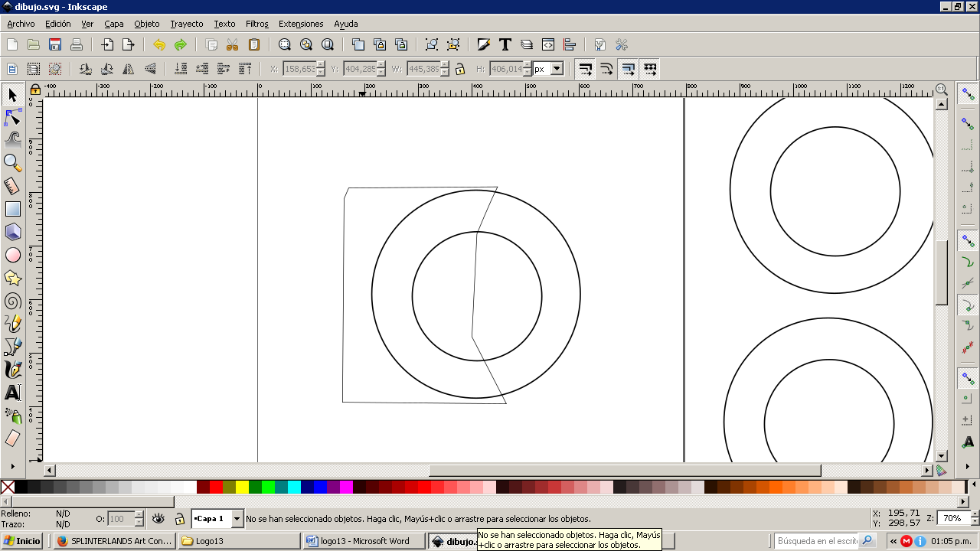This screenshot has width=980, height=551.
Task: Select the Eraser tool
Action: [x=12, y=439]
